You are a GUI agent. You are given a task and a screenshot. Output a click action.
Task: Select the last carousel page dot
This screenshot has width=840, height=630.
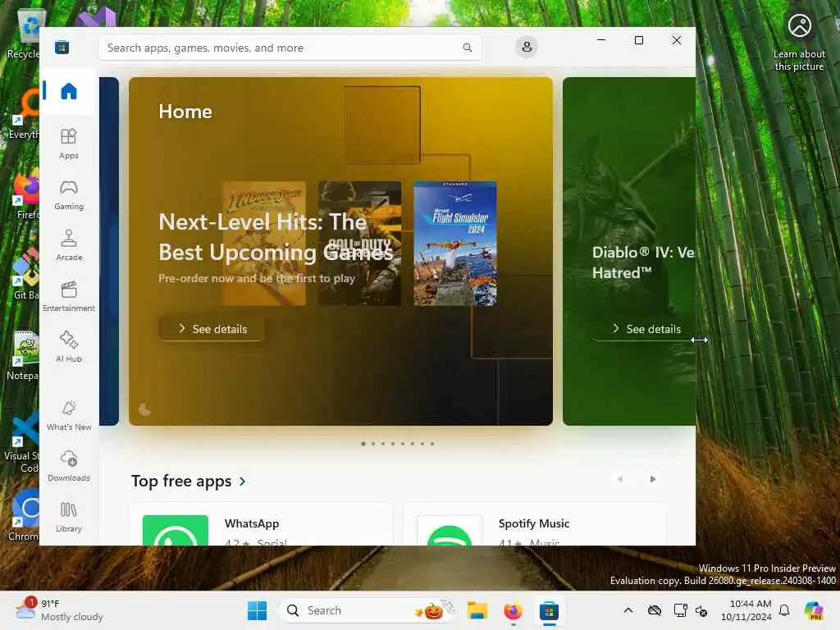[432, 444]
